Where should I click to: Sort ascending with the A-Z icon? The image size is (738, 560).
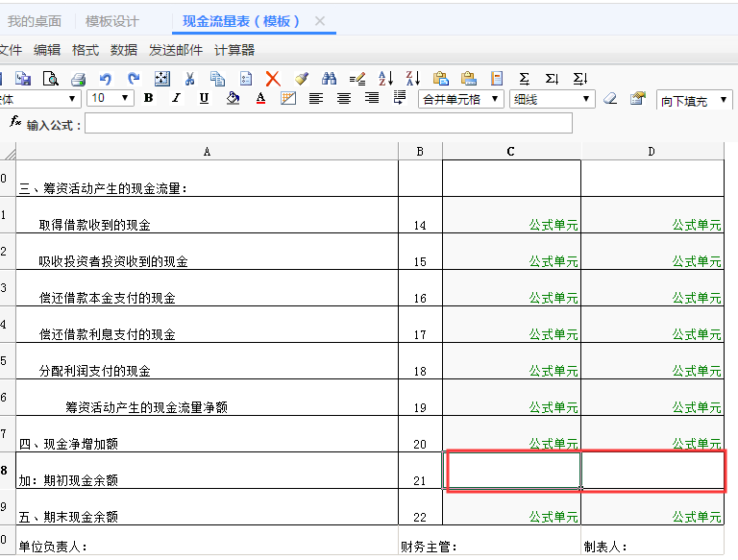(385, 79)
